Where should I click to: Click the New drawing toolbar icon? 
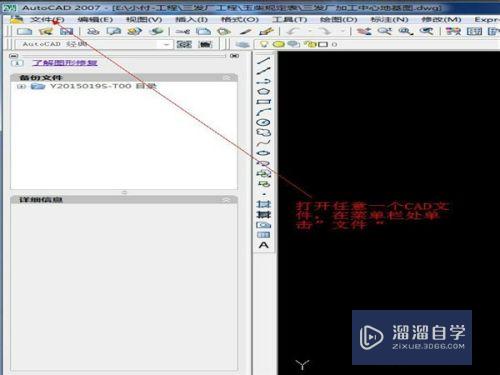(x=24, y=32)
